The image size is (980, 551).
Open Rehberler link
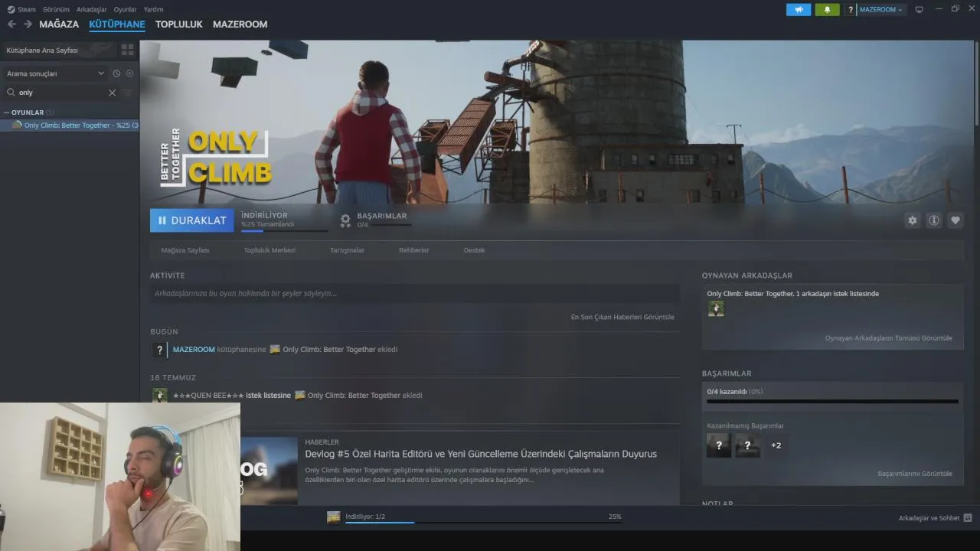[x=414, y=250]
